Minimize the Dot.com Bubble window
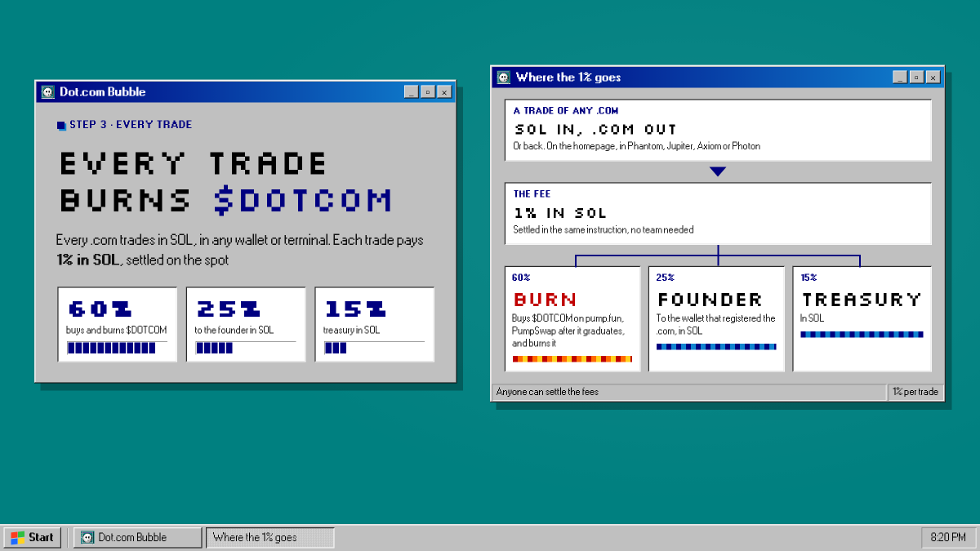Viewport: 980px width, 551px height. pos(412,92)
